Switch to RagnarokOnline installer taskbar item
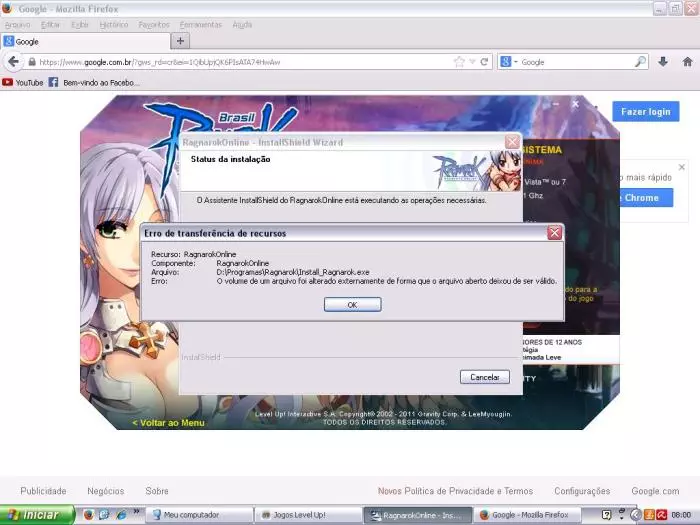 tap(417, 515)
